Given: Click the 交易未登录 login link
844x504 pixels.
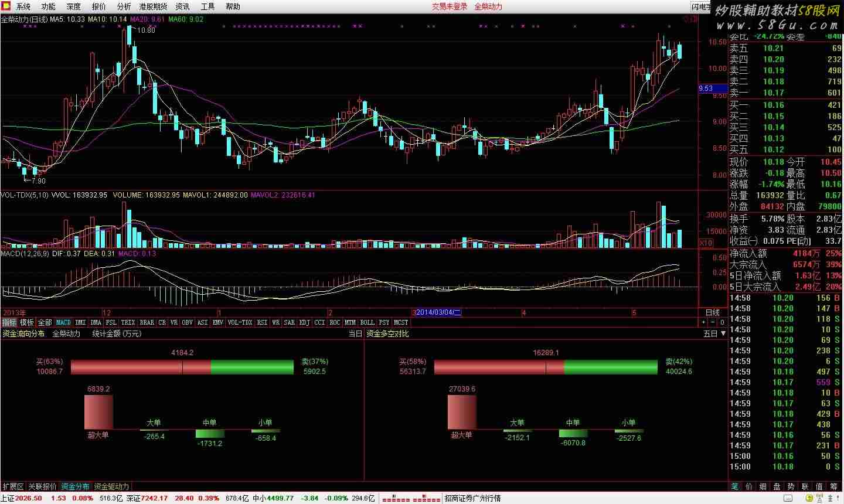Looking at the screenshot, I should 450,6.
